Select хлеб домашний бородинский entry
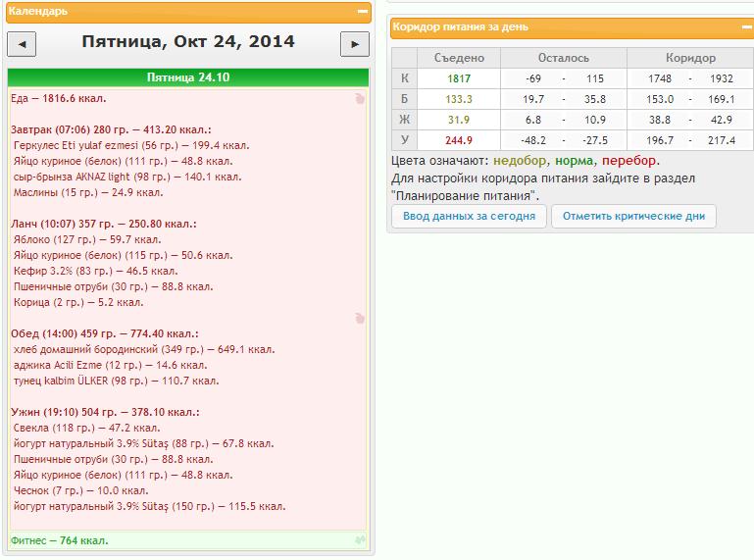This screenshot has height=560, width=754. [x=144, y=349]
